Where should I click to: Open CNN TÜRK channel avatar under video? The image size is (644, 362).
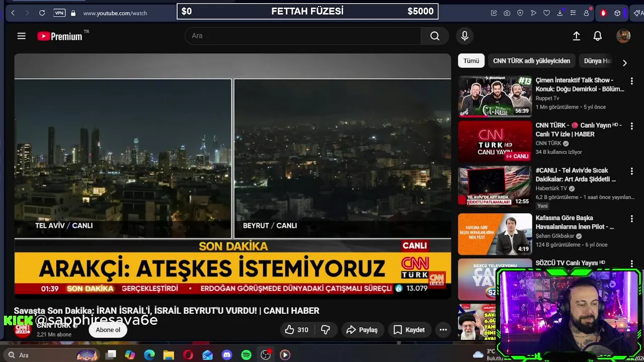coord(23,330)
